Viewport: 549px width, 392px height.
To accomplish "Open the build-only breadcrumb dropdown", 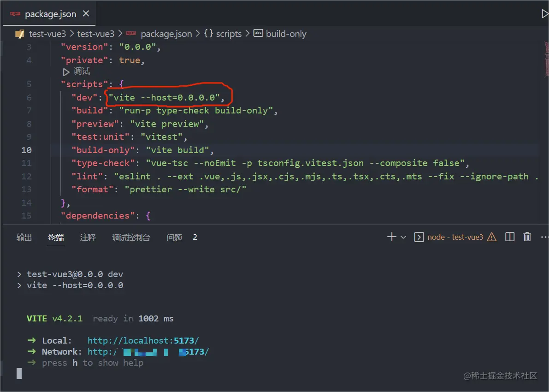I will (286, 33).
